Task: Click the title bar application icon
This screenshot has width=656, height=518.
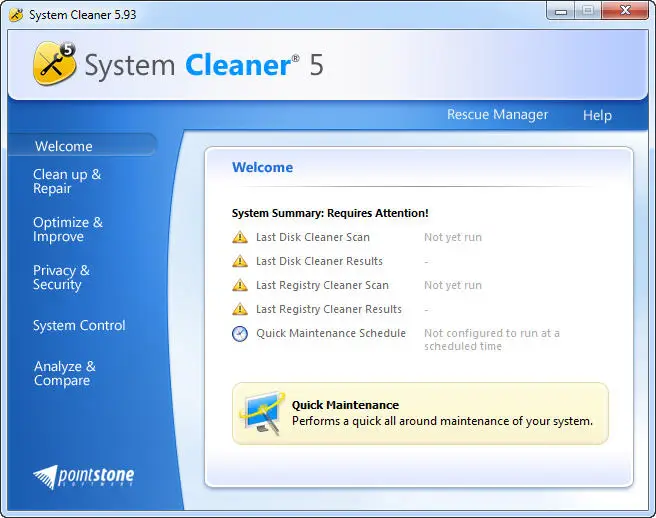Action: pos(16,15)
